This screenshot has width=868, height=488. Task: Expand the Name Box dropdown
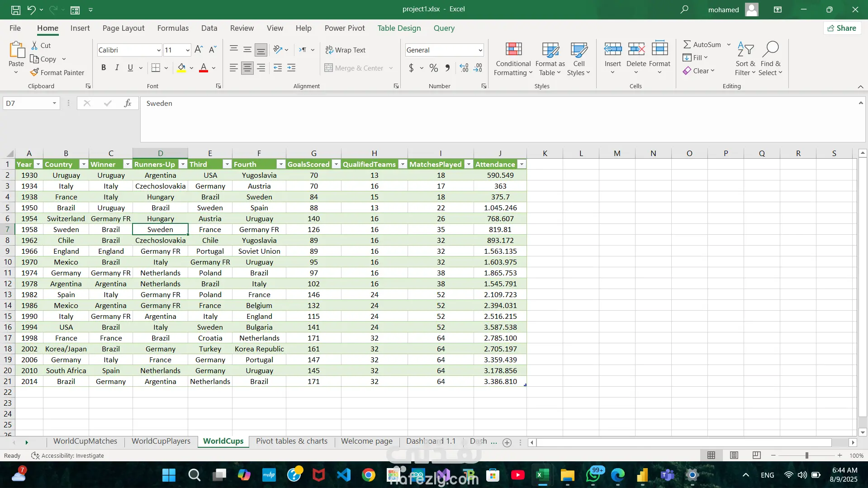[54, 104]
